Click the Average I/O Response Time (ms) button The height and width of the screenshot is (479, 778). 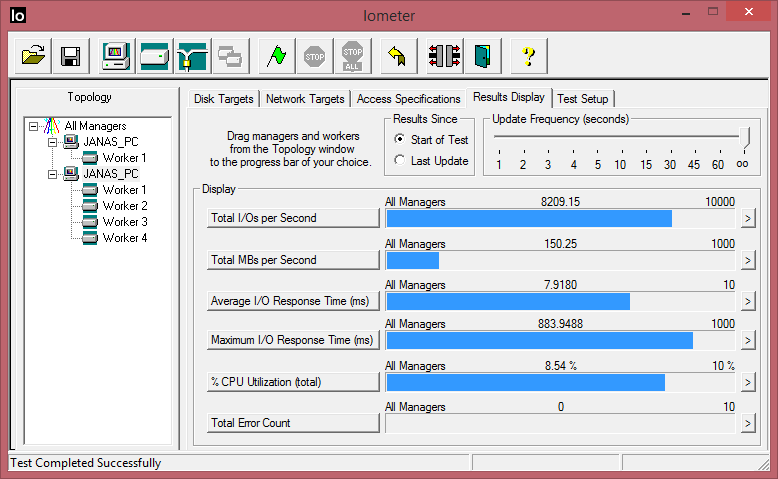click(x=293, y=301)
